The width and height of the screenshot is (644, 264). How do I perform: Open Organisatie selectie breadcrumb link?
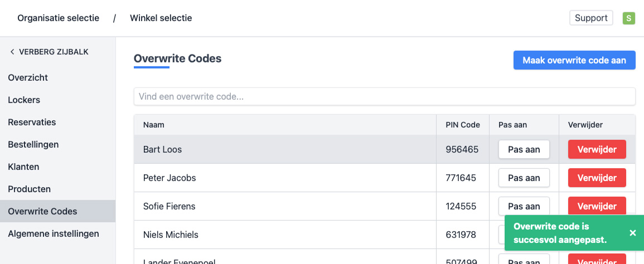[58, 18]
